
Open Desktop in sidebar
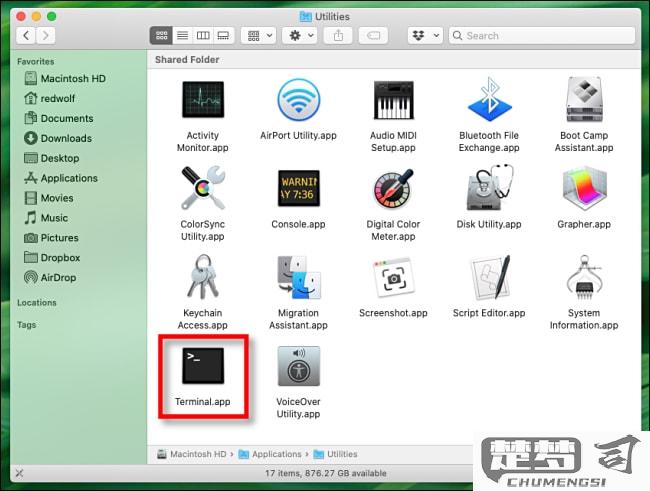(52, 158)
